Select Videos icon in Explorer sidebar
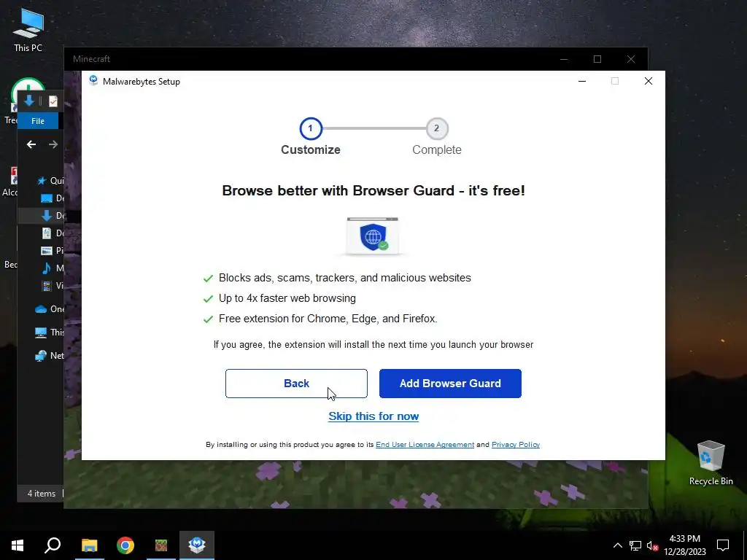 47,286
